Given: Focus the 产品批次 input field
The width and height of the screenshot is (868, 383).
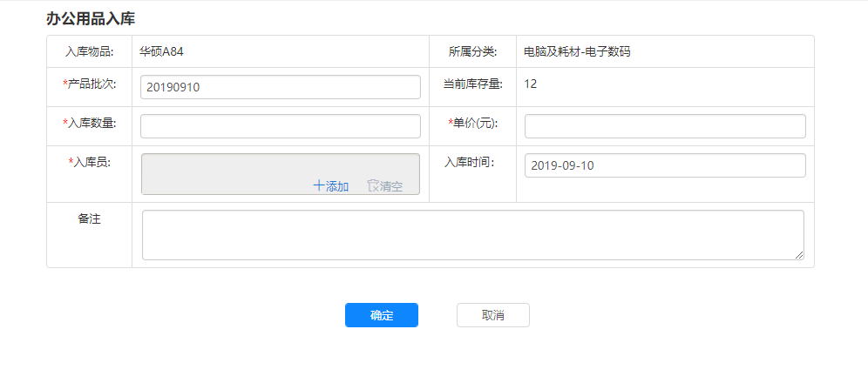Looking at the screenshot, I should [x=281, y=87].
